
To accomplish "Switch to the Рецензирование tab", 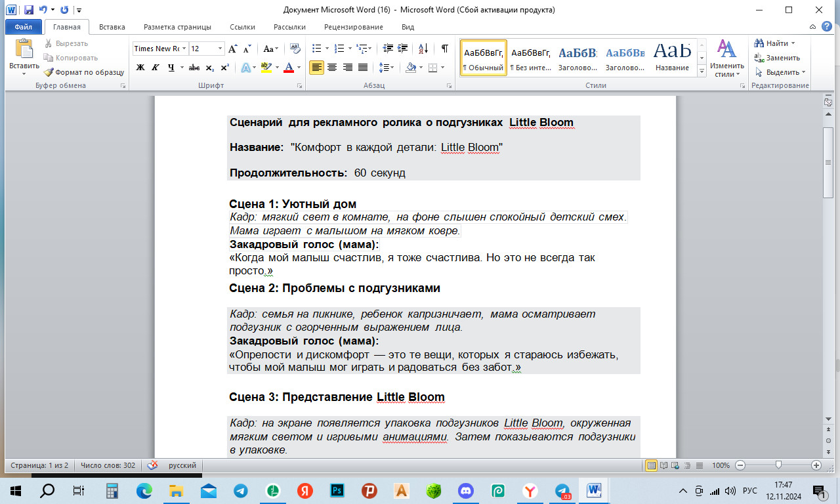I will click(353, 27).
